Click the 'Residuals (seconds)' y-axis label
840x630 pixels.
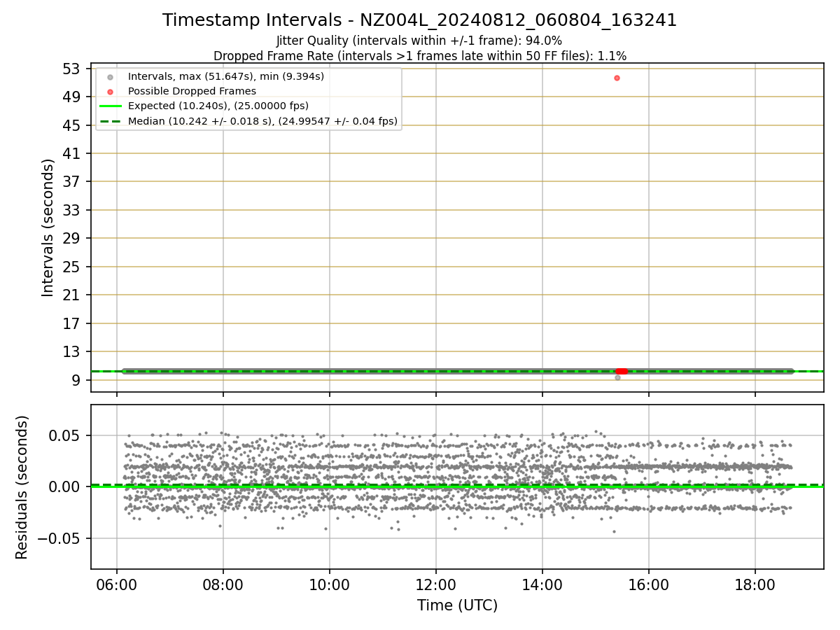tap(22, 487)
